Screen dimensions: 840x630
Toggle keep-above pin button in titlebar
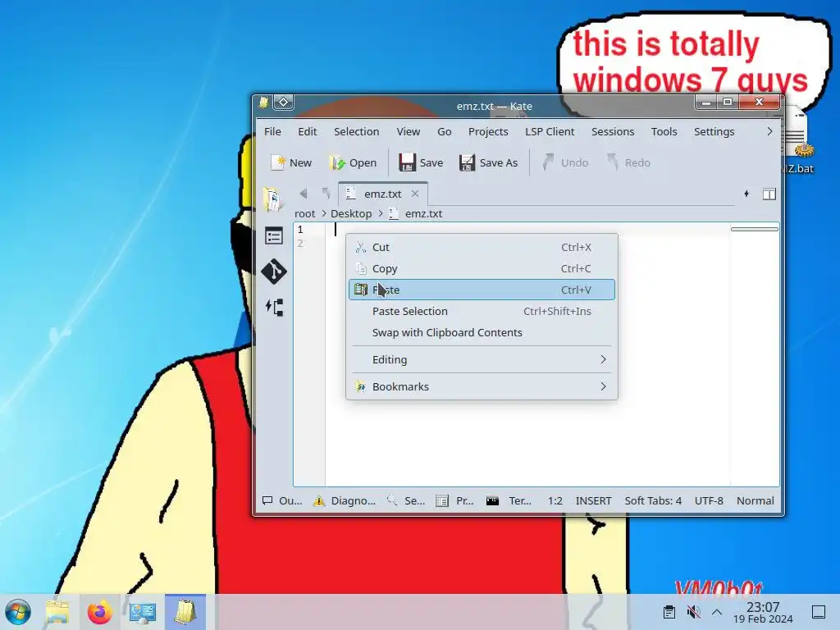(x=283, y=102)
